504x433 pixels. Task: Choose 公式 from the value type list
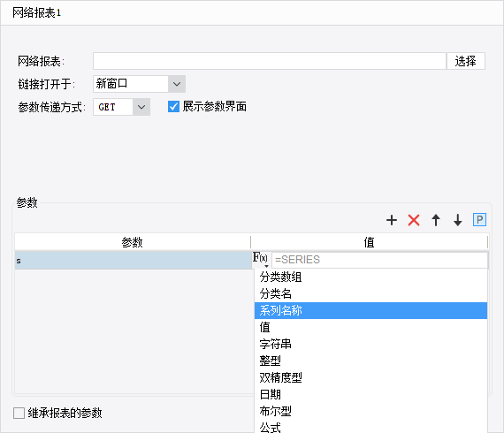point(371,427)
